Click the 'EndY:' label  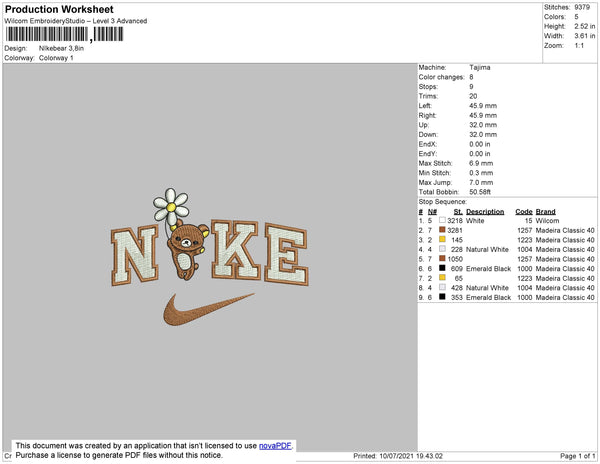tap(427, 154)
